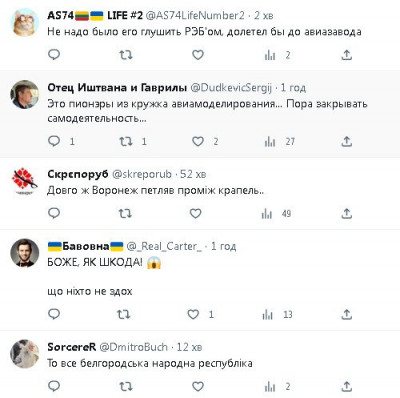Share the DmitroBuch tweet
Image resolution: width=400 pixels, height=398 pixels.
(347, 386)
